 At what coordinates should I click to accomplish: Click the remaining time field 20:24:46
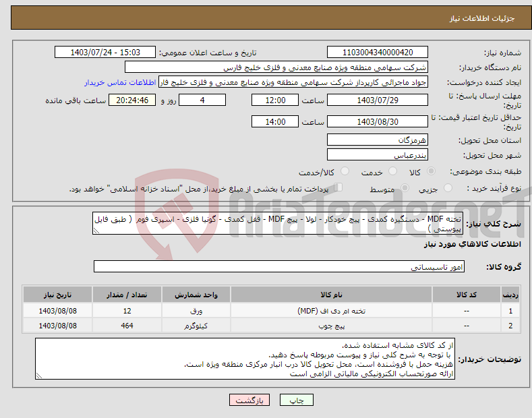coord(132,100)
